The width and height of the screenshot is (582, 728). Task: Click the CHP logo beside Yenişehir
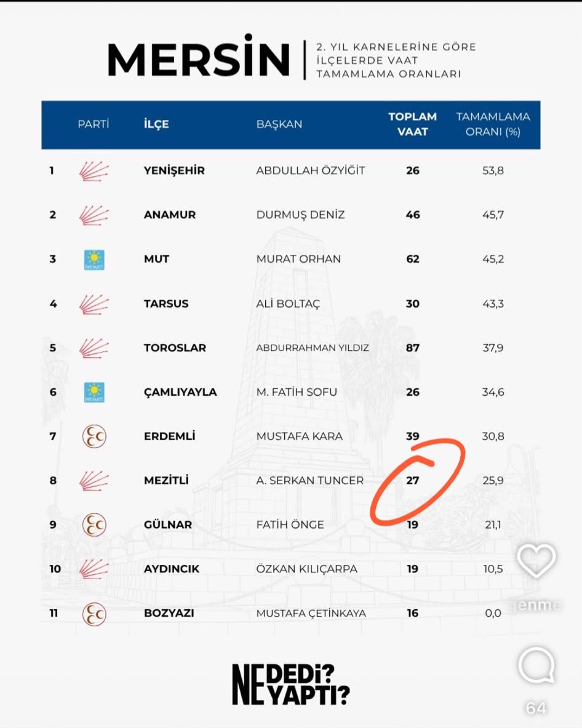click(94, 171)
